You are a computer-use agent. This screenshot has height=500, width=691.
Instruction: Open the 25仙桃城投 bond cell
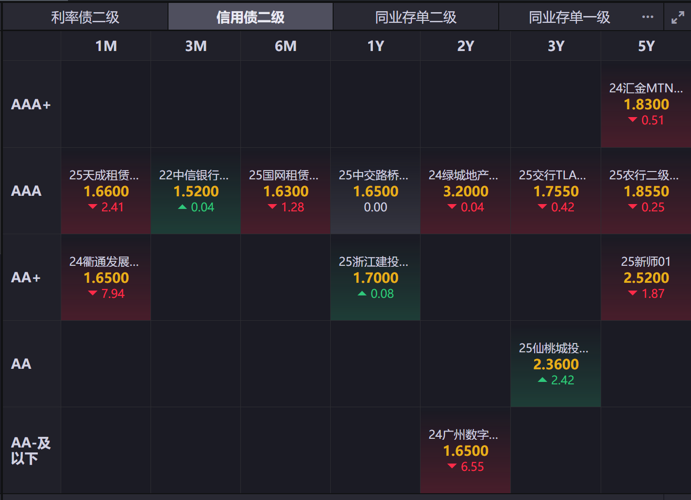click(x=556, y=364)
